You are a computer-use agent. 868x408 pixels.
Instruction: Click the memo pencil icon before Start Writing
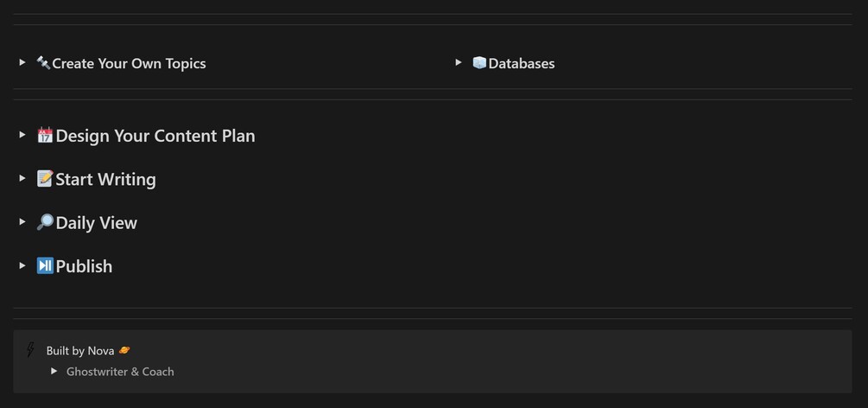(x=45, y=179)
